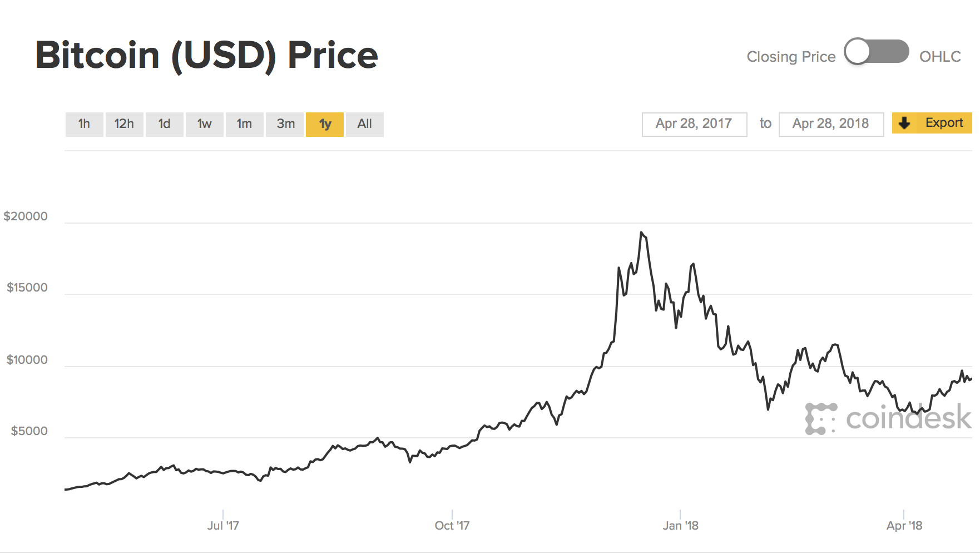Click the CoinDesk logo watermark
Image resolution: width=980 pixels, height=553 pixels.
[x=888, y=418]
